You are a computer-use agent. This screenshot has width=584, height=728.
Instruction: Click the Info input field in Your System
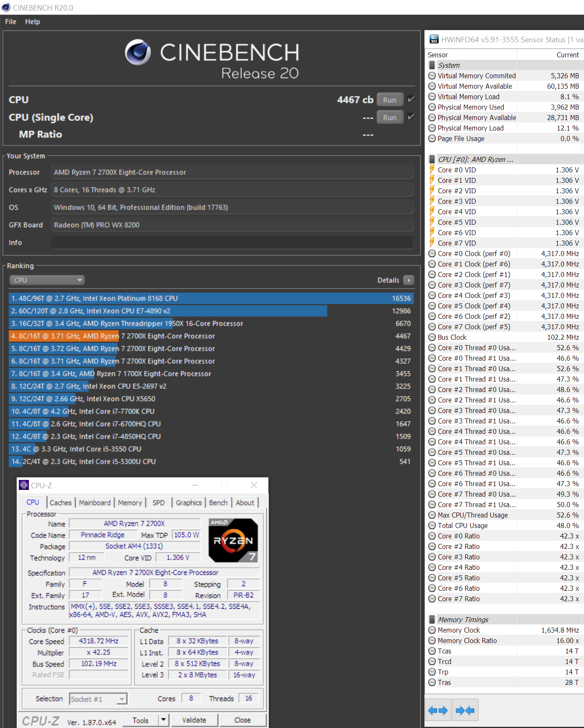point(232,242)
